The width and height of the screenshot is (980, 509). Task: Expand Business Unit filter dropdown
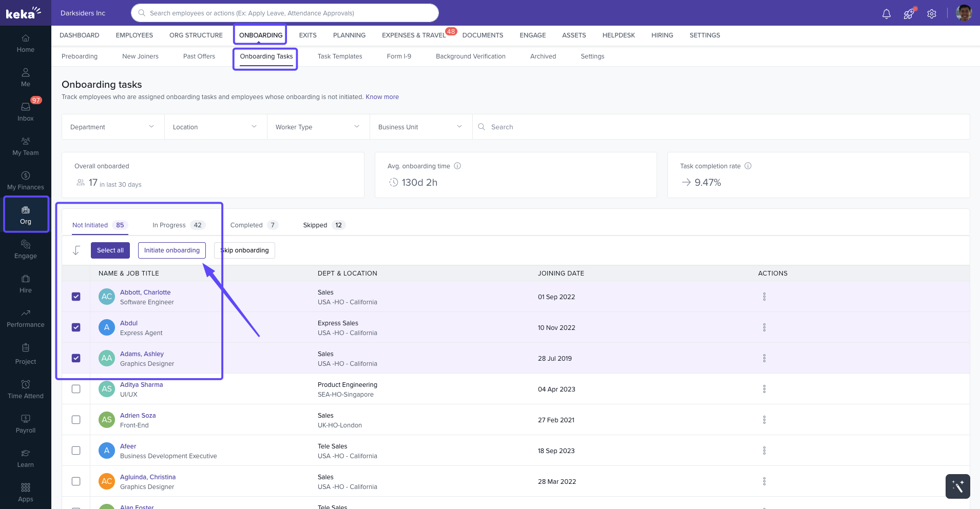pyautogui.click(x=420, y=127)
